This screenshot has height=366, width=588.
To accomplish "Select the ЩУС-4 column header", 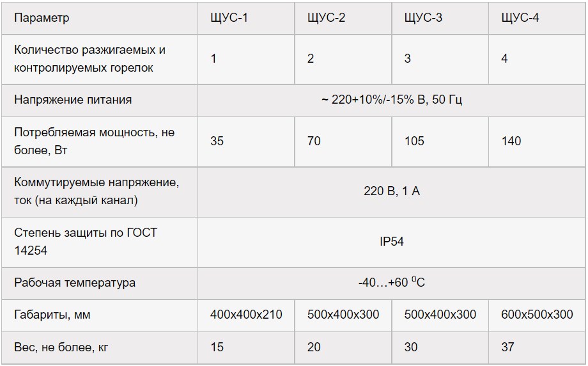I will [537, 18].
